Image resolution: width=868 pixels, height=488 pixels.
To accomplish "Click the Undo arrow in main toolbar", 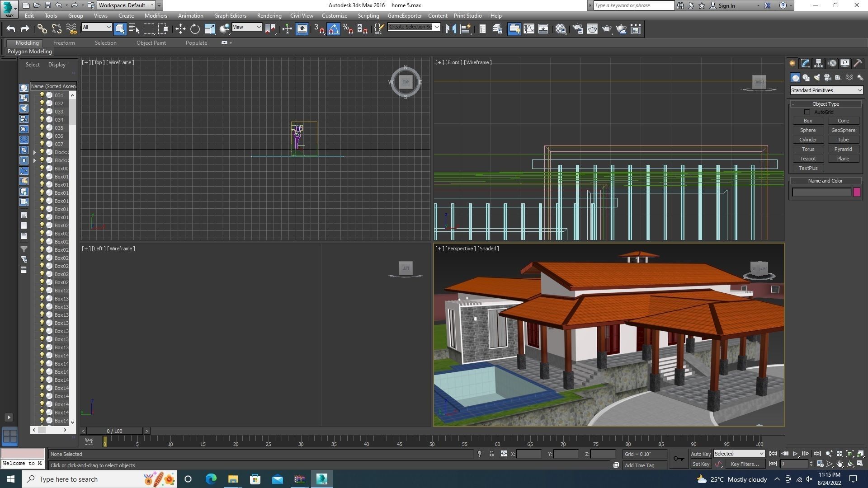I will coord(11,29).
